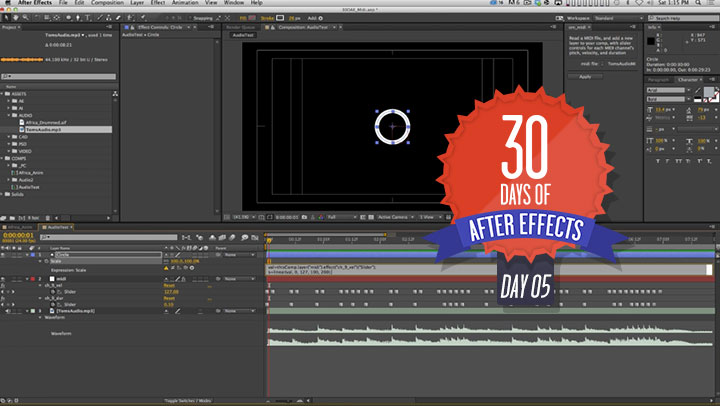The height and width of the screenshot is (406, 720).
Task: Click expression pick whip spiral icon
Action: 185,268
